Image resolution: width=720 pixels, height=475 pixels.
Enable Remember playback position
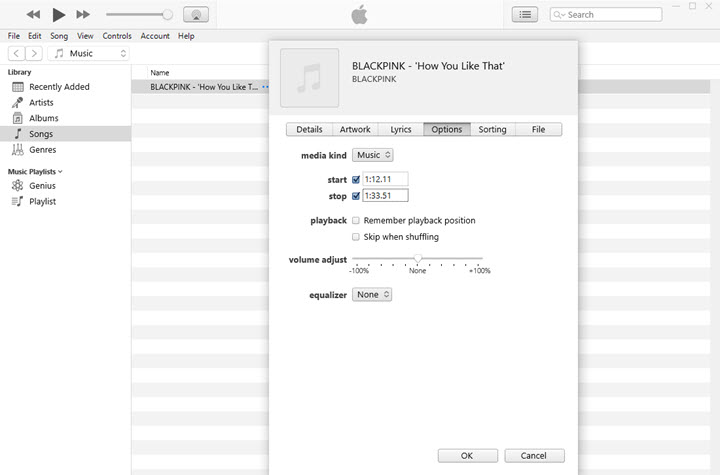coord(356,221)
